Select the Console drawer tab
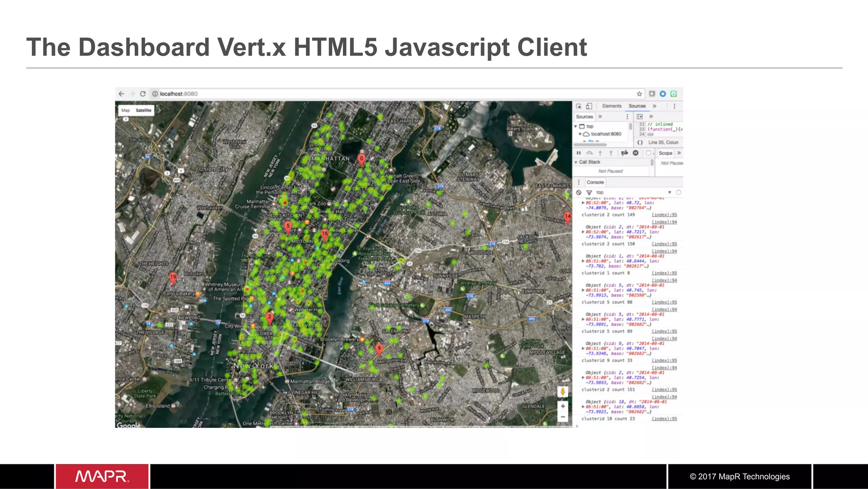 pyautogui.click(x=595, y=182)
